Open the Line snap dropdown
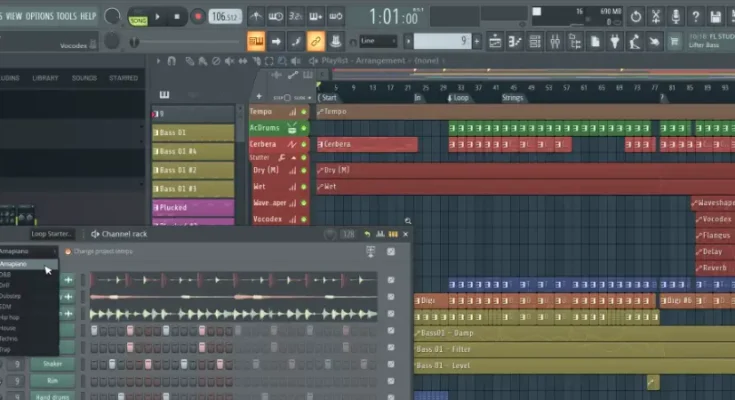 (x=378, y=41)
